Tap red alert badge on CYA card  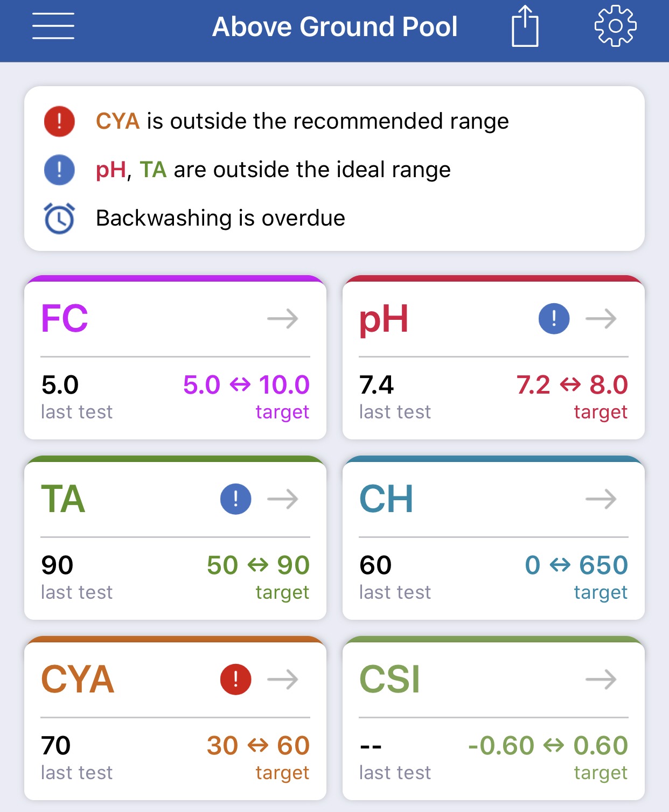click(235, 679)
